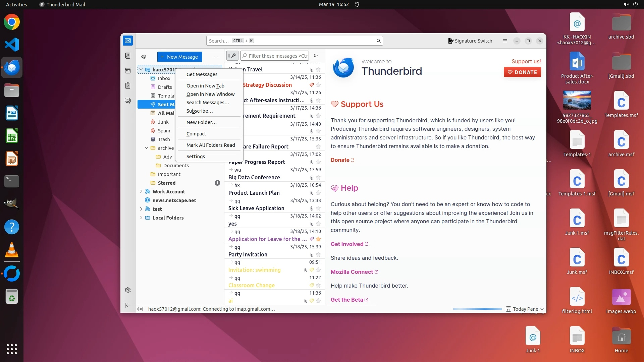The image size is (644, 362).
Task: Choose Get Messages from context menu
Action: click(202, 74)
